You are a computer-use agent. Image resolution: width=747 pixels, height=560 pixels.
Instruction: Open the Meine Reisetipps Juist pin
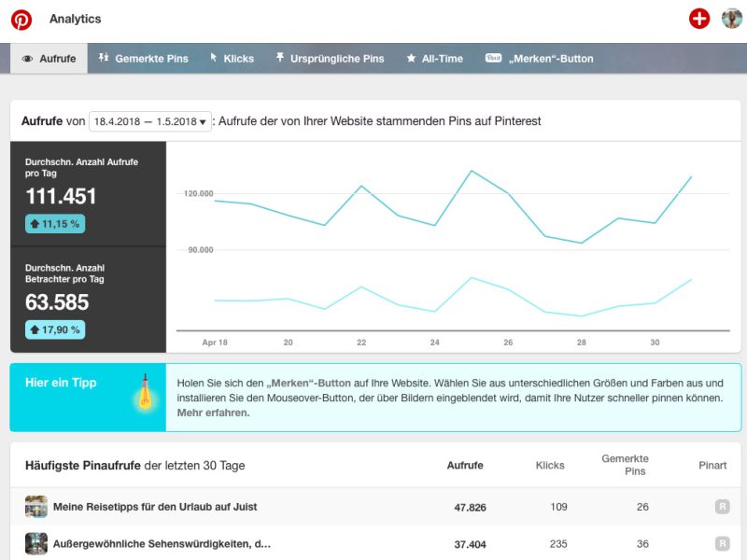(155, 507)
